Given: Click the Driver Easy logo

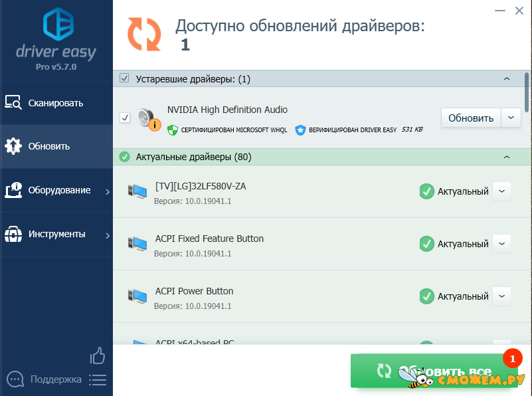Looking at the screenshot, I should (x=56, y=35).
